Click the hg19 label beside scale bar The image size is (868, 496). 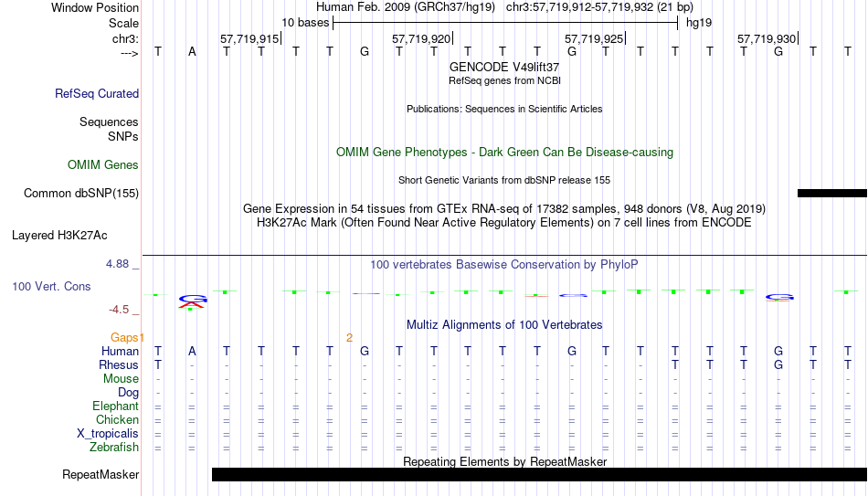(x=699, y=23)
